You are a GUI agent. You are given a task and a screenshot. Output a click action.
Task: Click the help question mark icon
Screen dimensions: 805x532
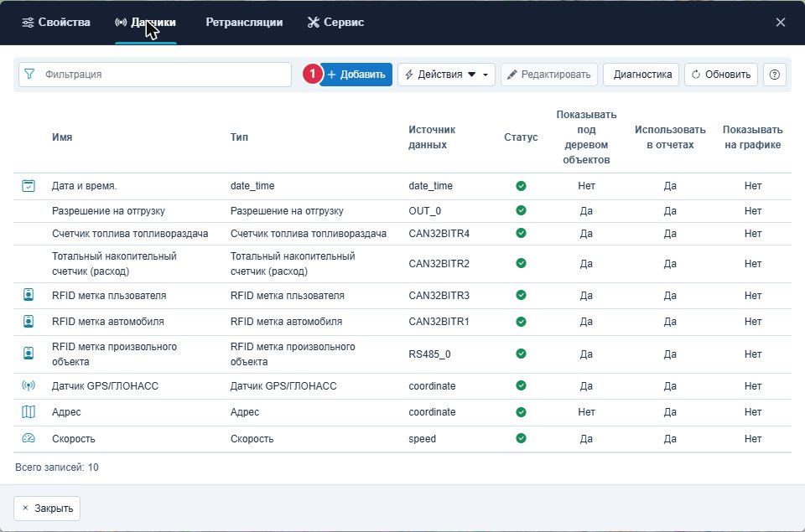[x=774, y=75]
